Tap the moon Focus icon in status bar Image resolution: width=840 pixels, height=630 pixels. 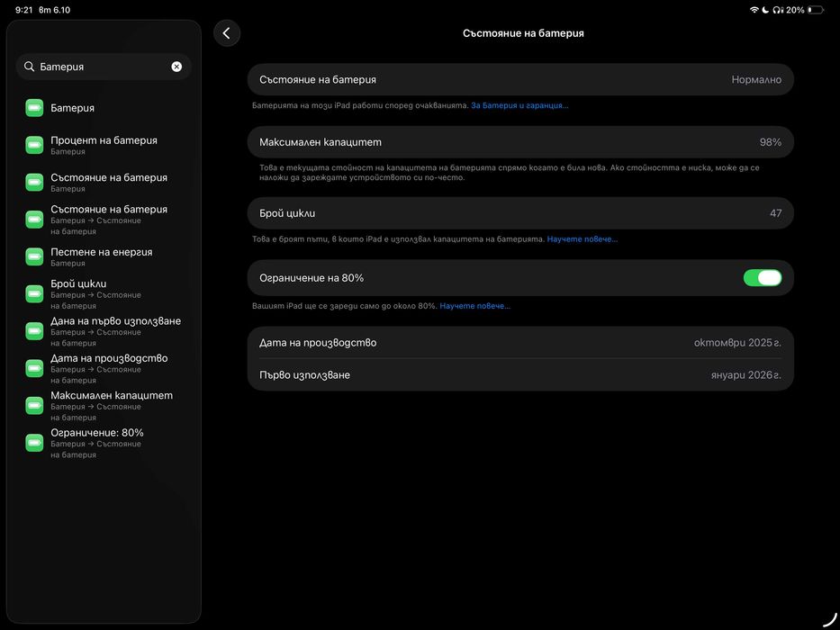coord(765,10)
